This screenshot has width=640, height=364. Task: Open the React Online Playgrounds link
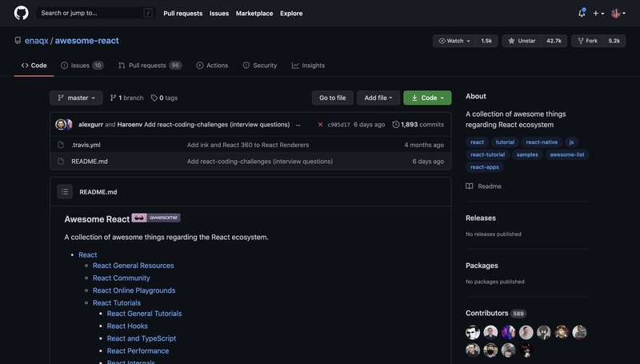pyautogui.click(x=134, y=290)
